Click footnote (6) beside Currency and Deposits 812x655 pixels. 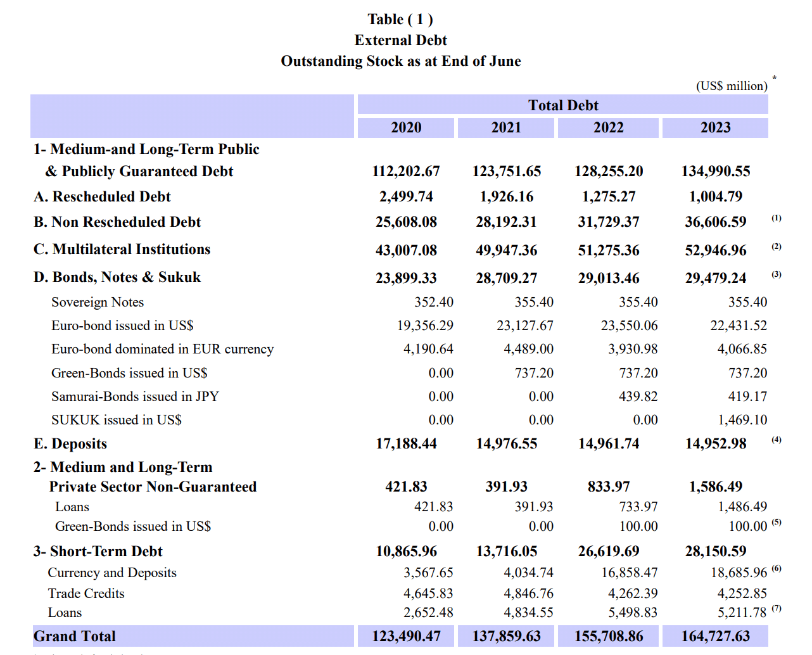(x=777, y=569)
